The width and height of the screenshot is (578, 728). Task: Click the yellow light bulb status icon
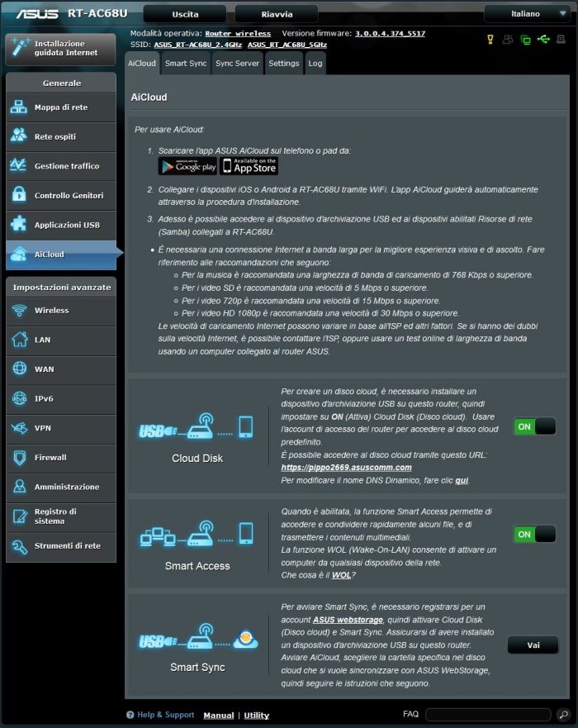pyautogui.click(x=490, y=40)
